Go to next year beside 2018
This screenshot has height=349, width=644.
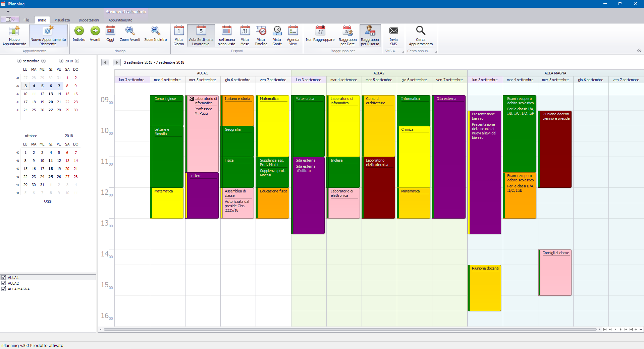(77, 61)
